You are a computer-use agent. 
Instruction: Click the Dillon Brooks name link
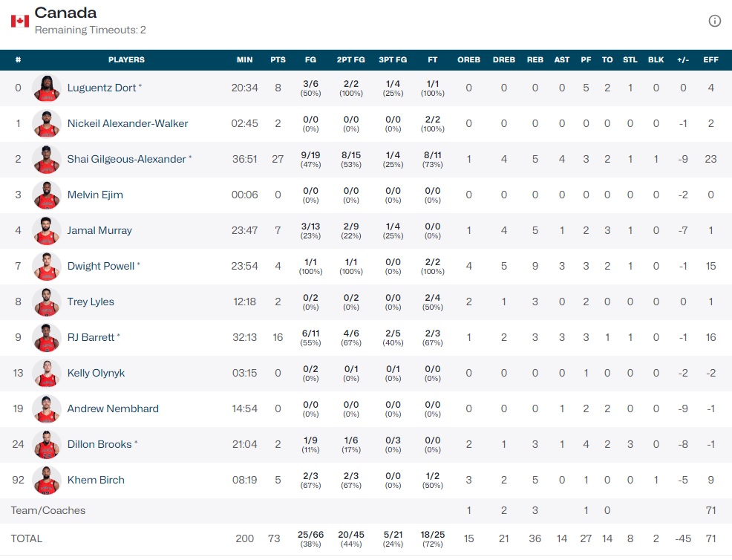pos(99,445)
